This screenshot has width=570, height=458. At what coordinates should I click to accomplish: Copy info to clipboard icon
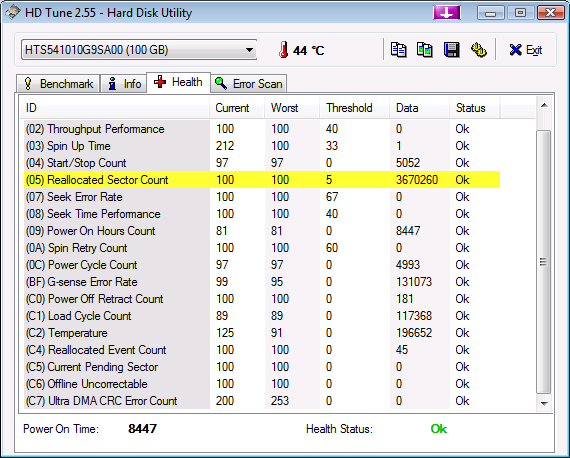click(x=398, y=50)
